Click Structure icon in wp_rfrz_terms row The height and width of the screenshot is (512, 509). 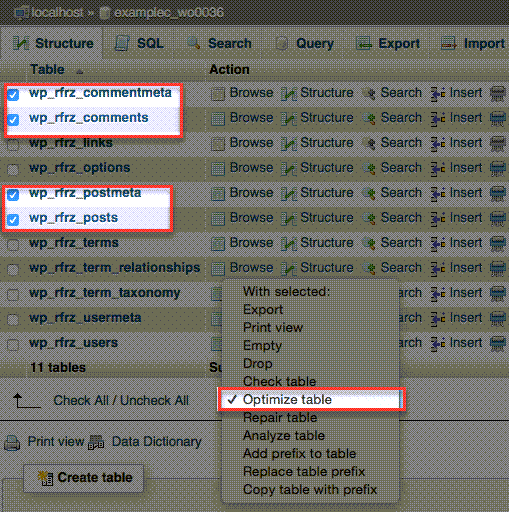pyautogui.click(x=289, y=244)
